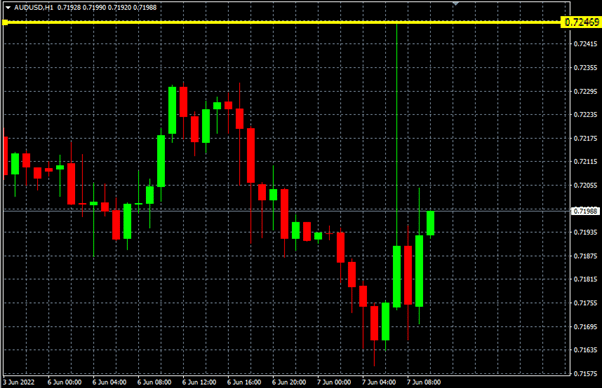Click the 0.72295 price axis label
This screenshot has height=388, width=602.
point(585,91)
